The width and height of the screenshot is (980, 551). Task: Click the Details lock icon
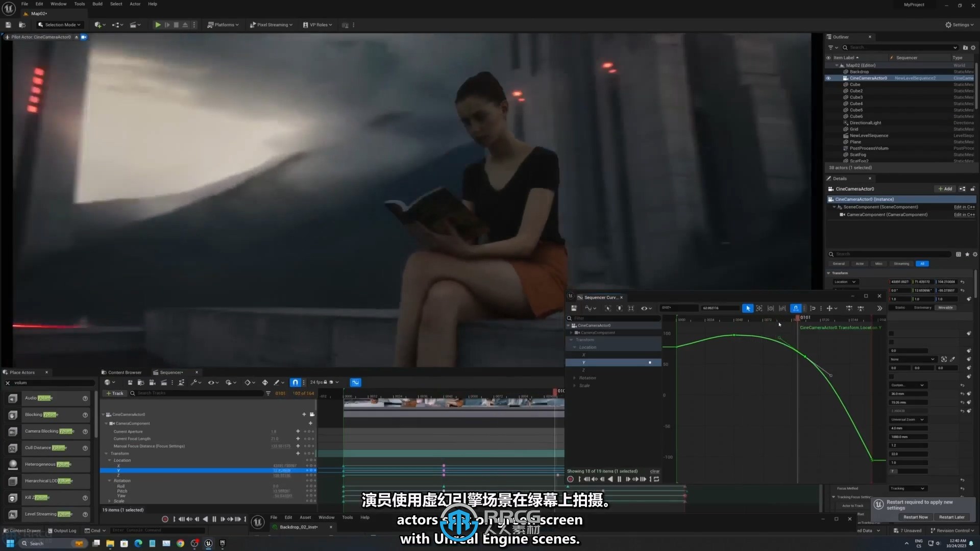point(972,189)
